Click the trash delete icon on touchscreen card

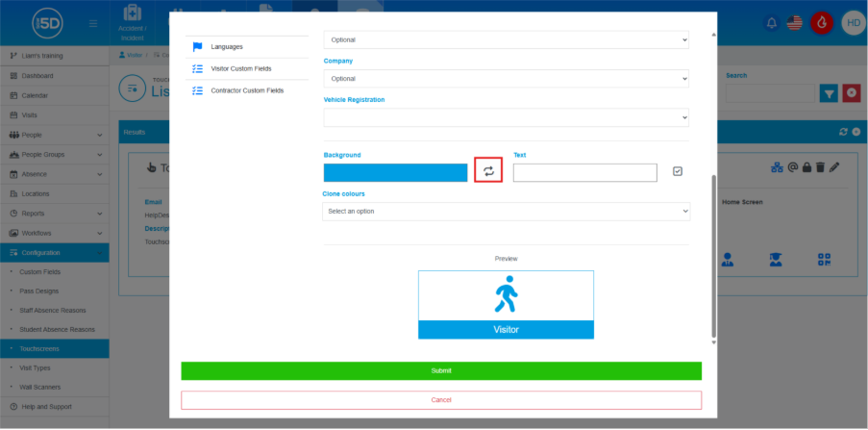point(820,166)
